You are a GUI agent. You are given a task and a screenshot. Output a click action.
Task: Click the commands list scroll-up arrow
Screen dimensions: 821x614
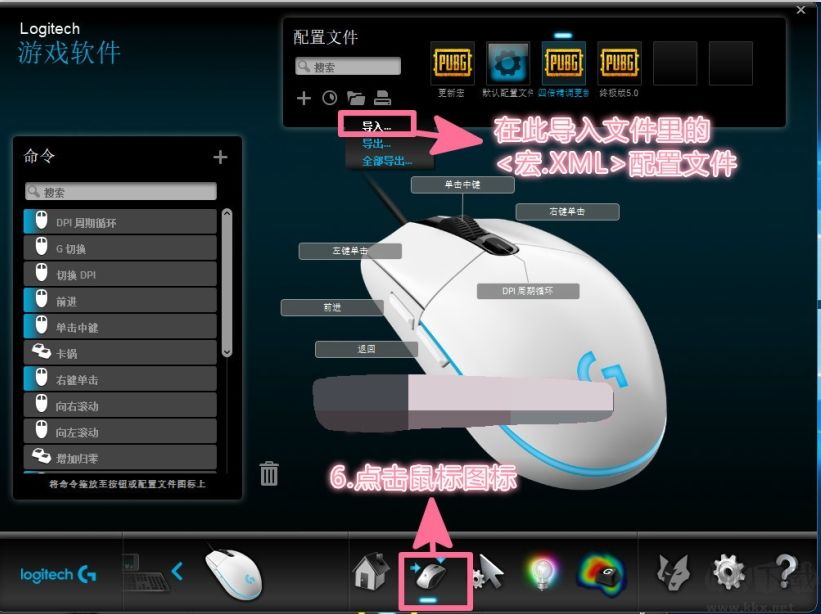click(x=227, y=213)
